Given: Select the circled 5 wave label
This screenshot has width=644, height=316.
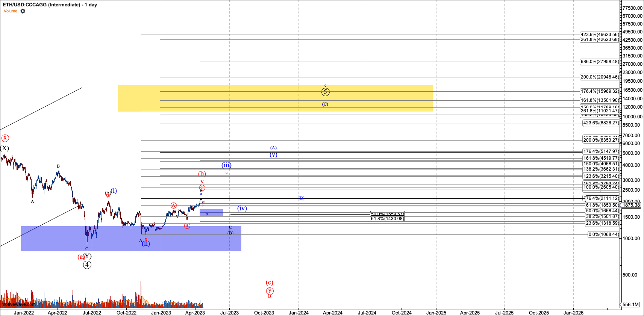Looking at the screenshot, I should coord(326,92).
